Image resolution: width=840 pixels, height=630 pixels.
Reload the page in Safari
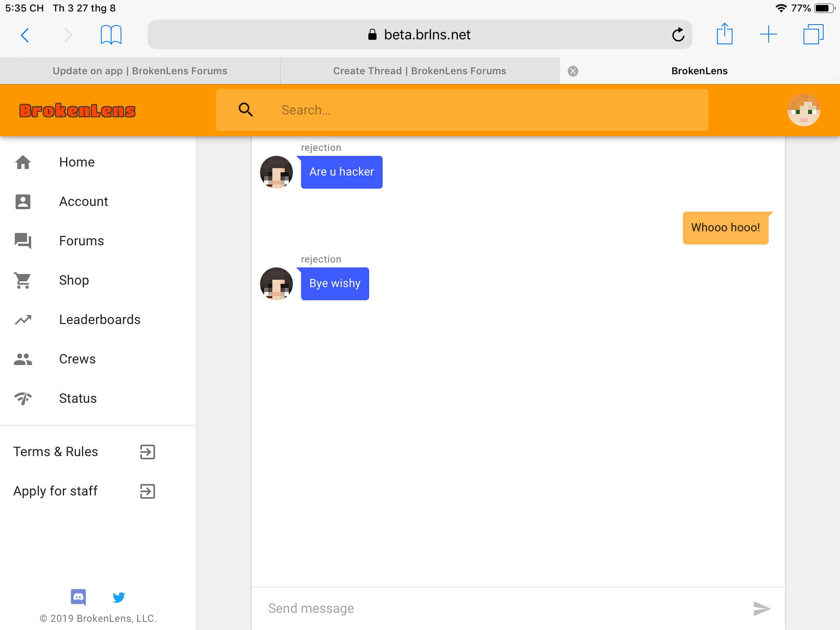pos(678,34)
